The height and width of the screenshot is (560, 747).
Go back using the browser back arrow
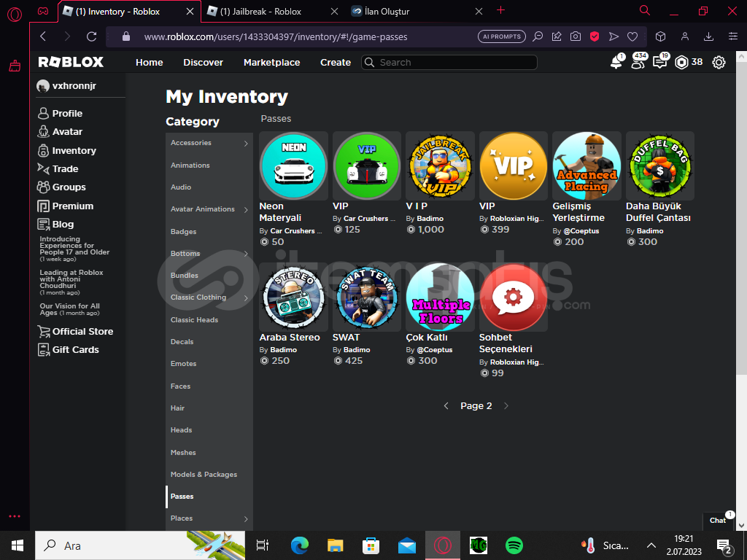[x=43, y=36]
